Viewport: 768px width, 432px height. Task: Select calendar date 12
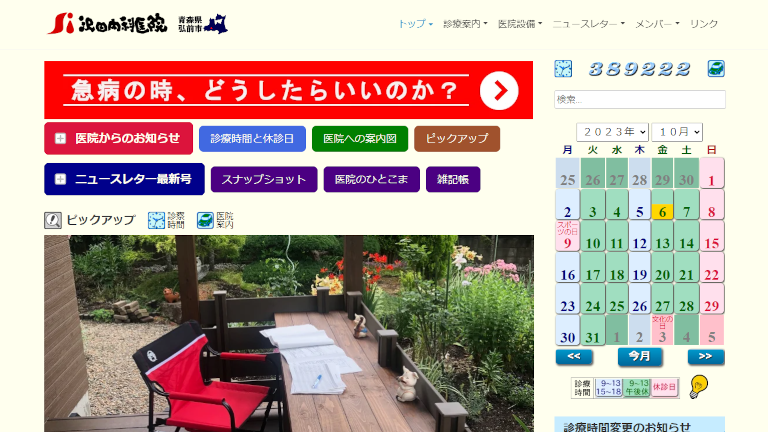pyautogui.click(x=640, y=236)
